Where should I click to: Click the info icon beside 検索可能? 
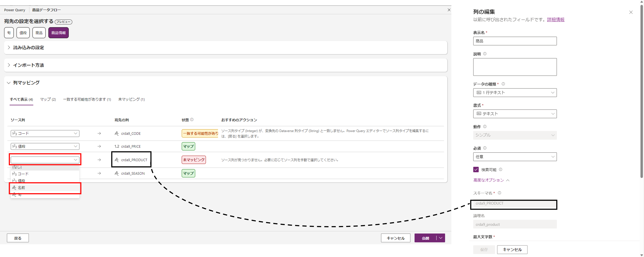point(501,170)
